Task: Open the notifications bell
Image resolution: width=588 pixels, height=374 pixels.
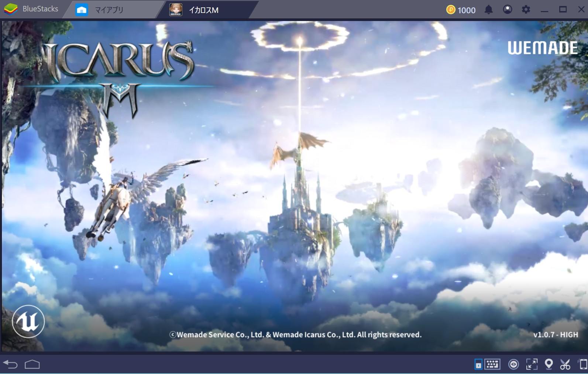Action: (x=488, y=10)
